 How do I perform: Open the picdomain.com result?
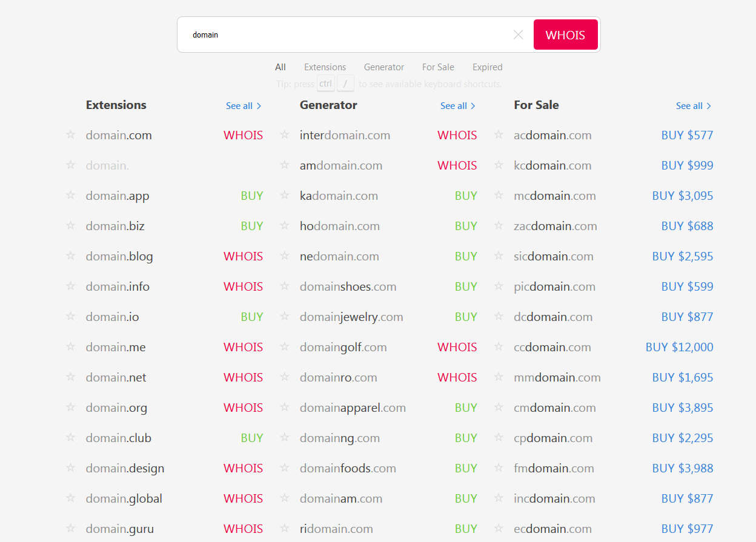555,286
